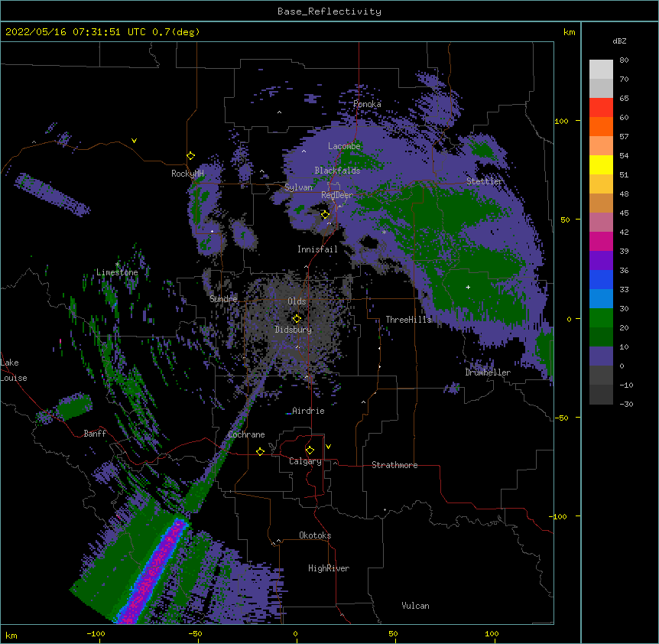659x644 pixels.
Task: Click the white asterisk east of Innisfail
Action: (x=384, y=232)
